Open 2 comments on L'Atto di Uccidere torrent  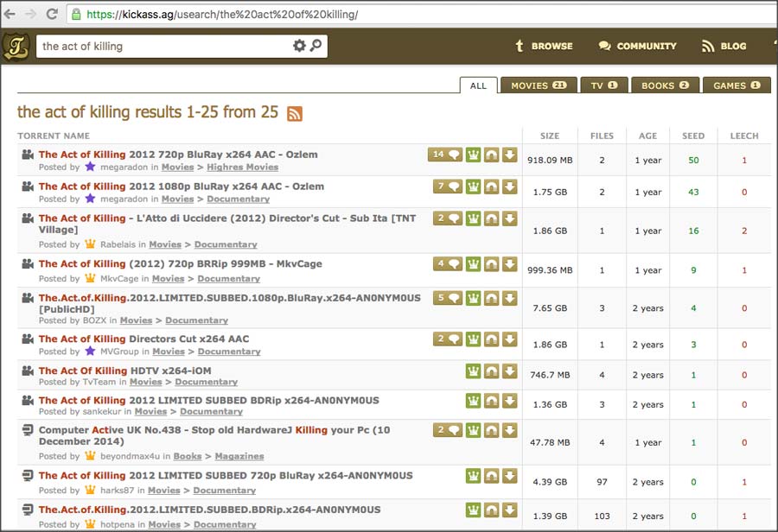tap(448, 218)
